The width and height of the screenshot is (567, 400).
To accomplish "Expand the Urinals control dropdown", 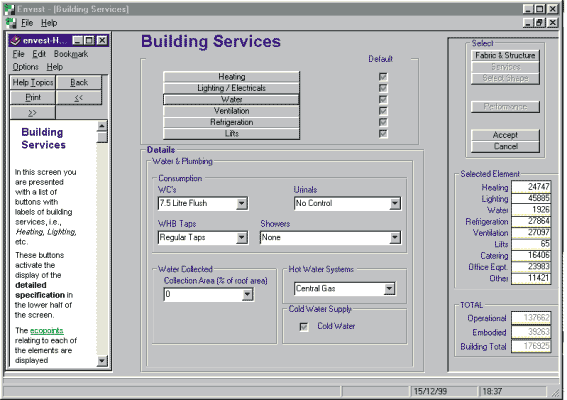I will click(x=395, y=204).
